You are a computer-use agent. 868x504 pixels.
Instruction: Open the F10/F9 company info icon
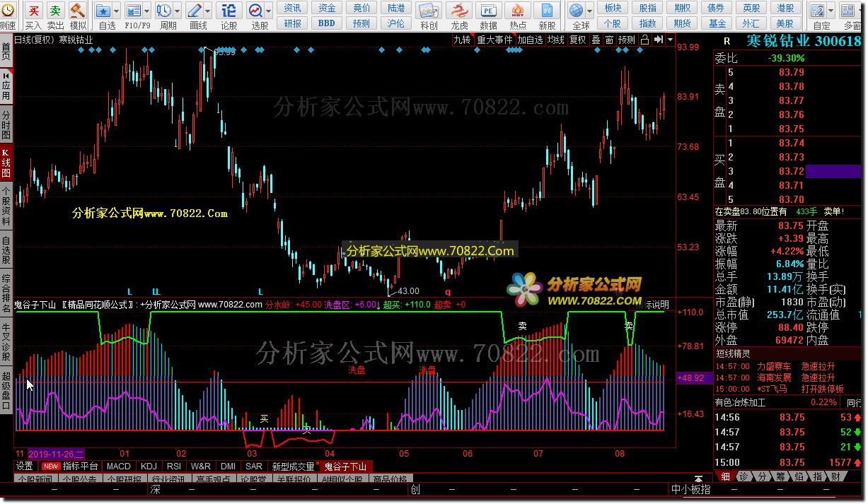pyautogui.click(x=133, y=11)
